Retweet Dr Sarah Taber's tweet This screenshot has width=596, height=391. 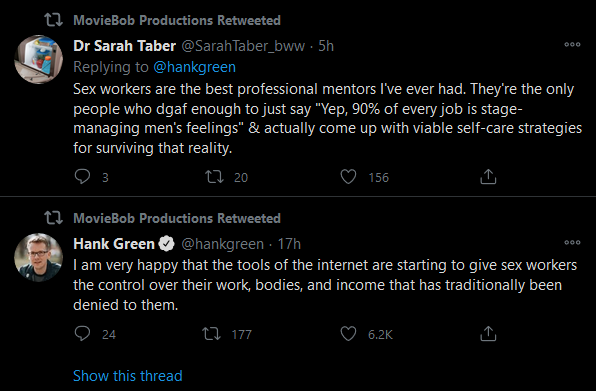(214, 177)
